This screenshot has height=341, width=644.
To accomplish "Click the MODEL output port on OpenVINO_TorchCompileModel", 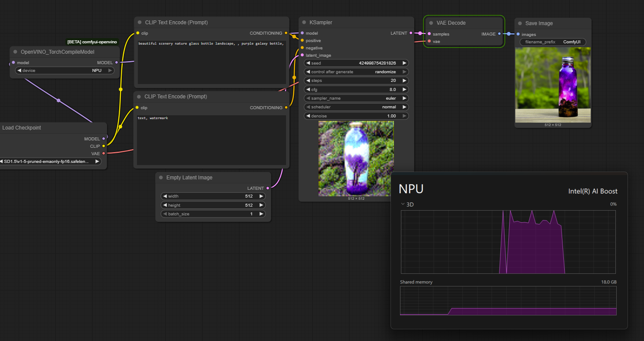I will click(116, 62).
